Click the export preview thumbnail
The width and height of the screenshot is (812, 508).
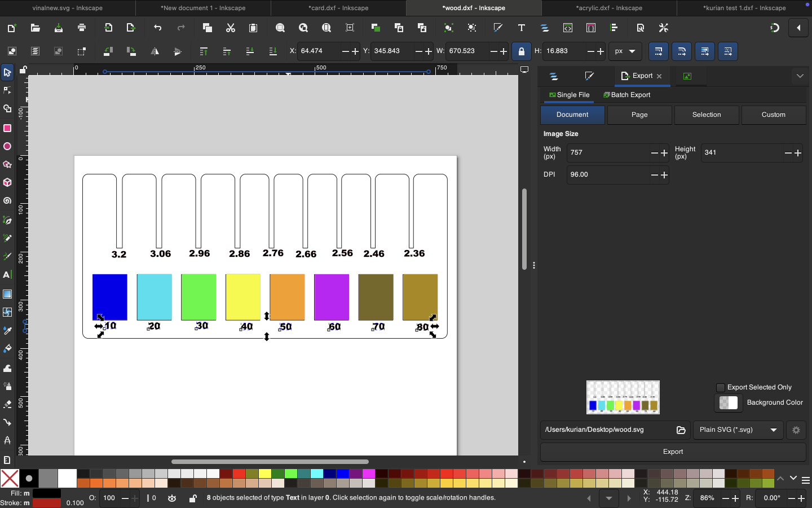[623, 397]
